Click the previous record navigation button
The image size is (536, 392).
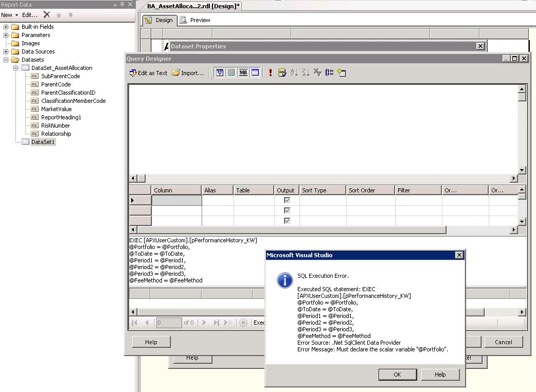pyautogui.click(x=147, y=323)
